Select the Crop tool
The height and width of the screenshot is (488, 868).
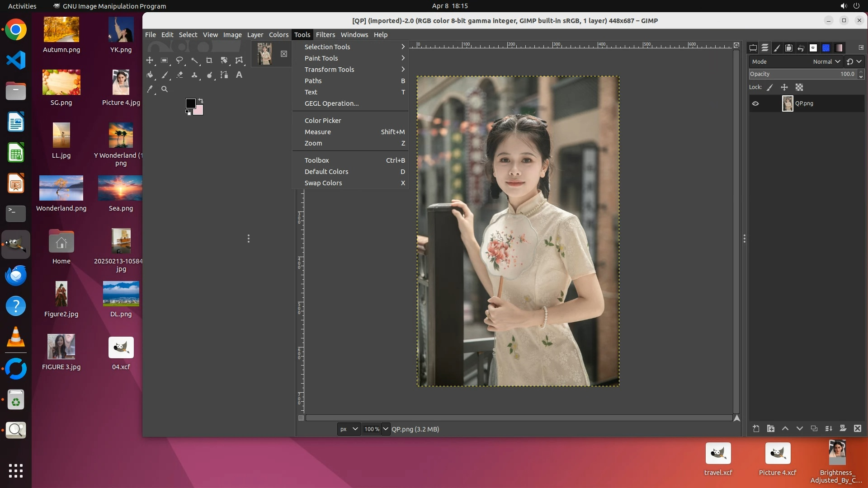click(x=209, y=60)
